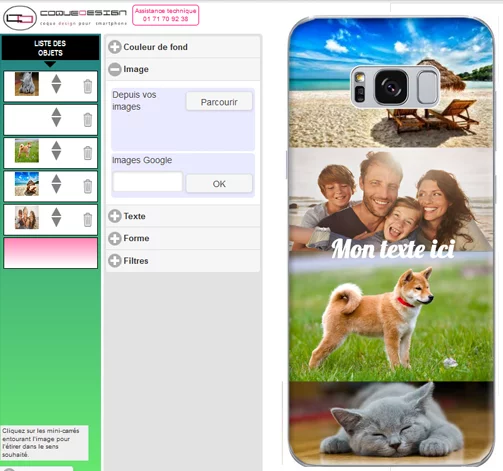The image size is (503, 471).
Task: Delete the Shiba dog object via its trash icon
Action: tap(88, 153)
